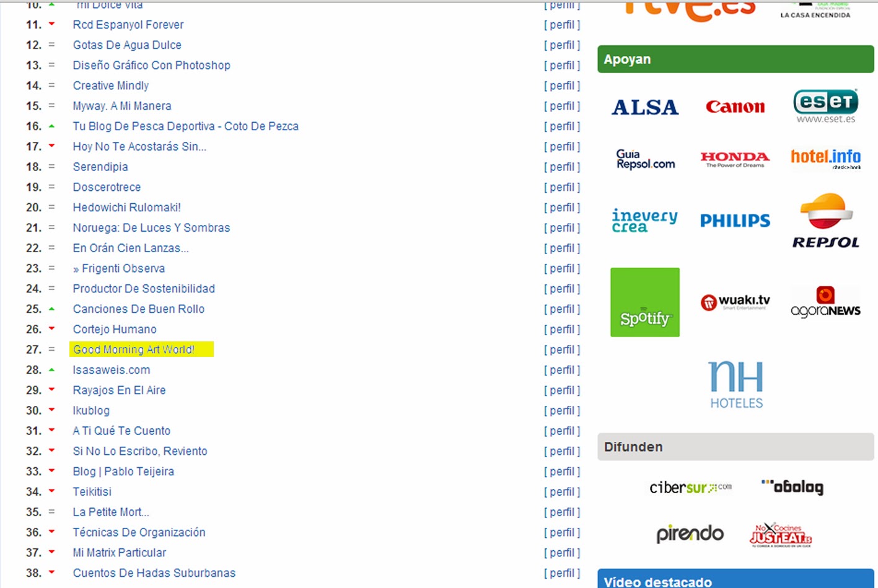Open Tu Blog De Pesca Deportiva link

point(185,126)
